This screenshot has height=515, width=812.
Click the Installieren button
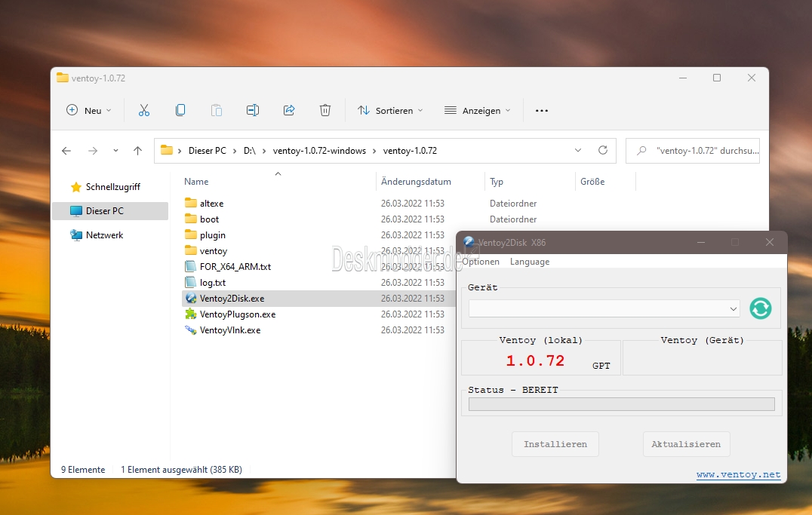pyautogui.click(x=555, y=444)
